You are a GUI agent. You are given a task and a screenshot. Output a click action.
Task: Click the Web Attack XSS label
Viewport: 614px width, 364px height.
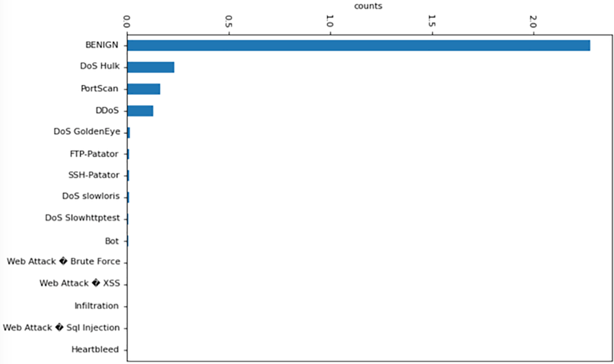pos(80,283)
